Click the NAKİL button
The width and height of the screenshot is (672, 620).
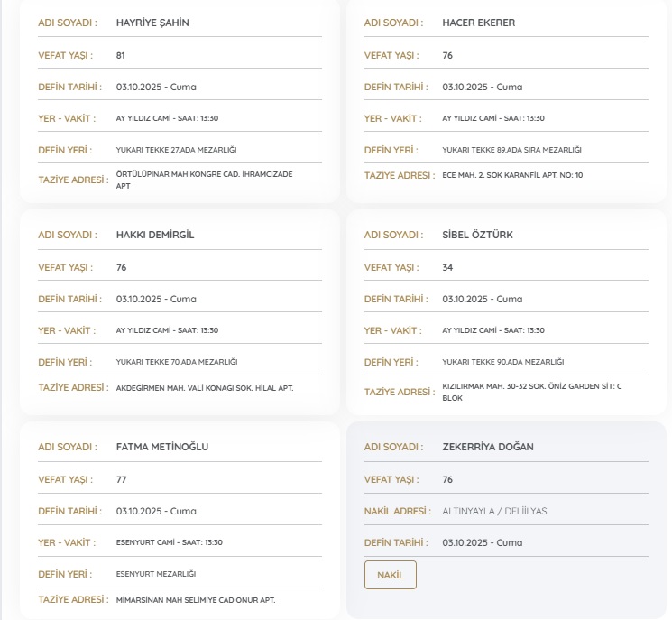click(x=390, y=575)
